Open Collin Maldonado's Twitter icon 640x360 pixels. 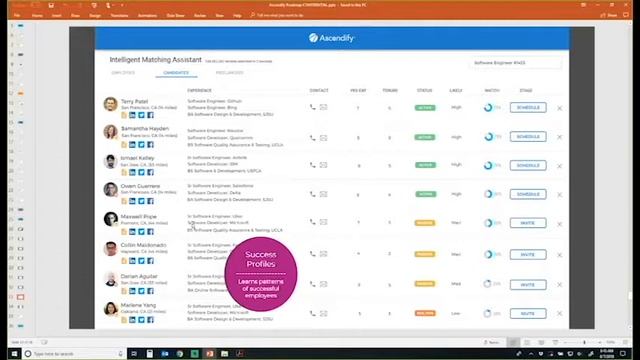point(141,260)
